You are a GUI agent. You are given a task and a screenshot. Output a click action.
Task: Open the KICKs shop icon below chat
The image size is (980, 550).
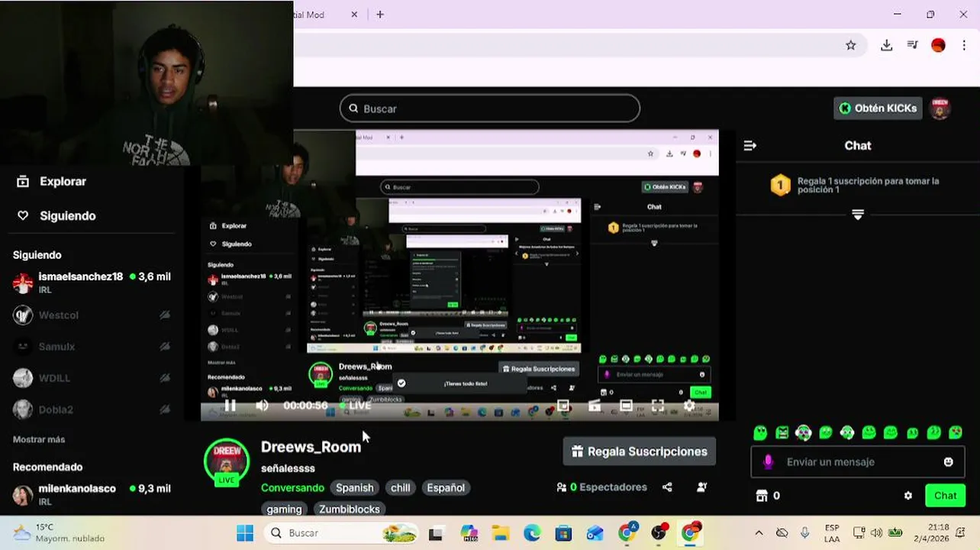tap(761, 496)
